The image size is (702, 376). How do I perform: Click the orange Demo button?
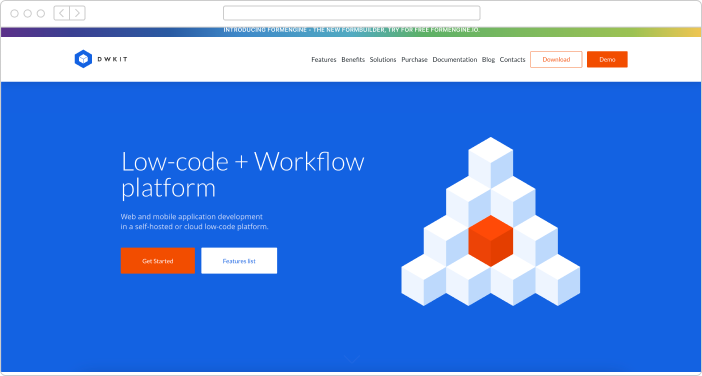[607, 60]
